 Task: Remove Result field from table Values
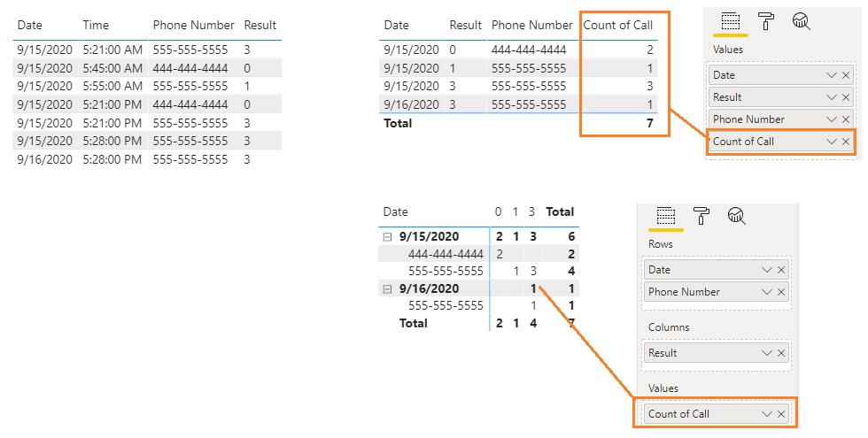846,97
